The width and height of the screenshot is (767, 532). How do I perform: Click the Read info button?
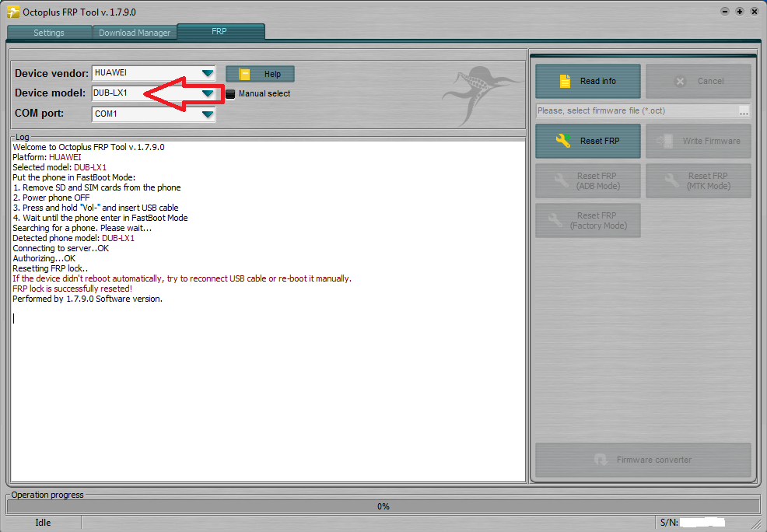588,81
